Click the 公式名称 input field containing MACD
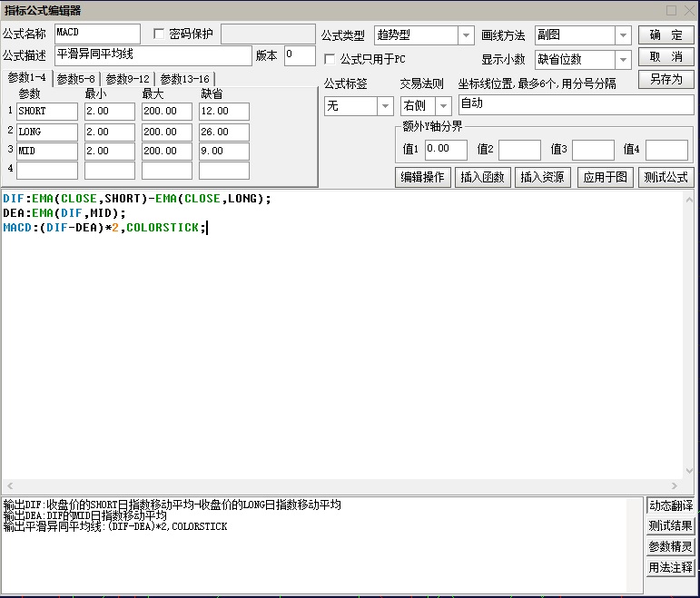This screenshot has height=598, width=700. pos(97,34)
